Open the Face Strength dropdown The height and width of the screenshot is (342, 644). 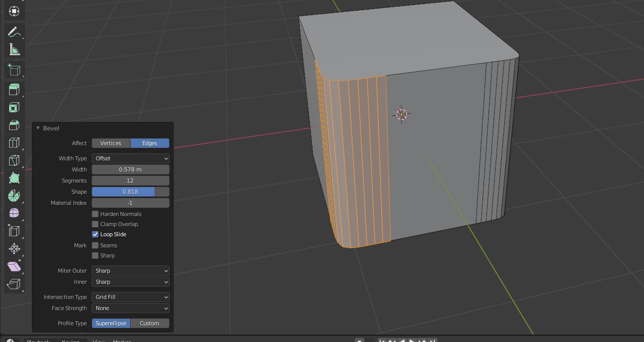pyautogui.click(x=131, y=308)
